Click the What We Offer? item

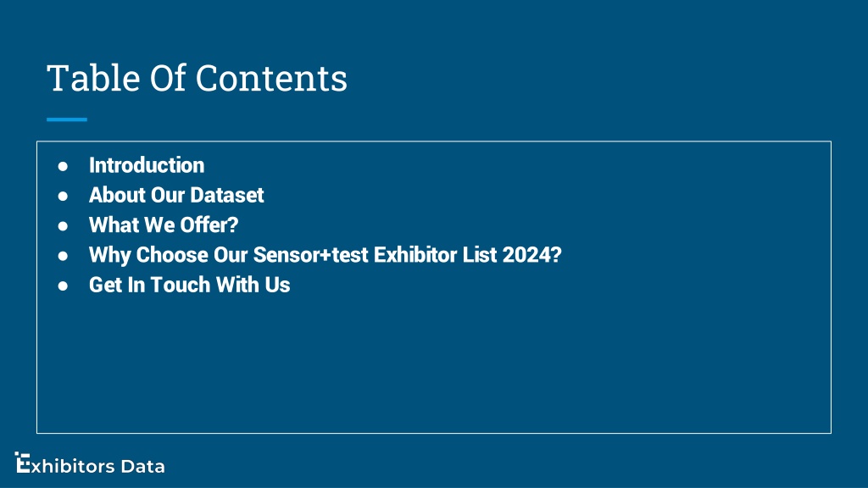(x=164, y=225)
